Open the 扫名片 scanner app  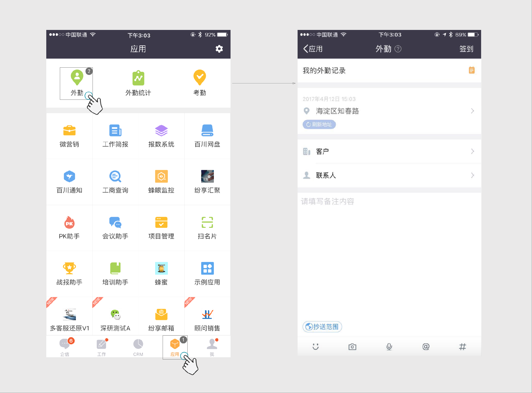tap(207, 228)
